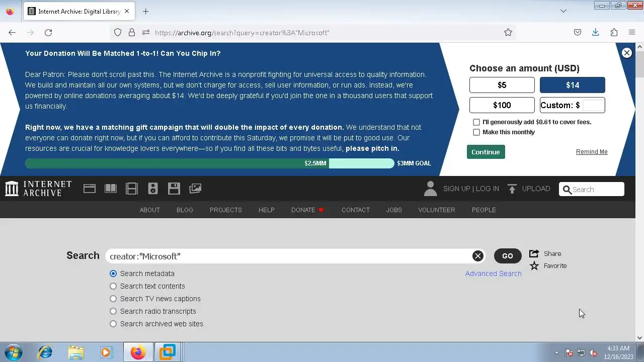Select Search archived web sites
Image resolution: width=644 pixels, height=362 pixels.
click(113, 324)
